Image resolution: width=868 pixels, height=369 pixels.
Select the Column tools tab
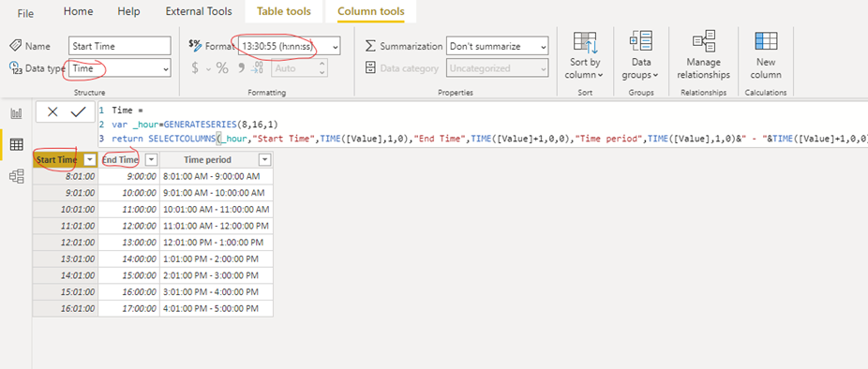pos(371,11)
